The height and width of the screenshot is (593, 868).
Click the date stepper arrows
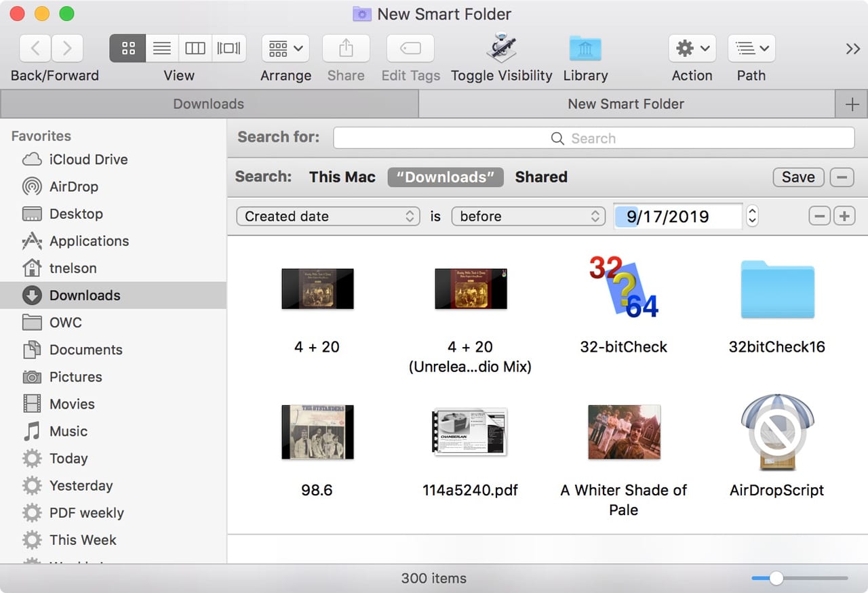tap(752, 216)
